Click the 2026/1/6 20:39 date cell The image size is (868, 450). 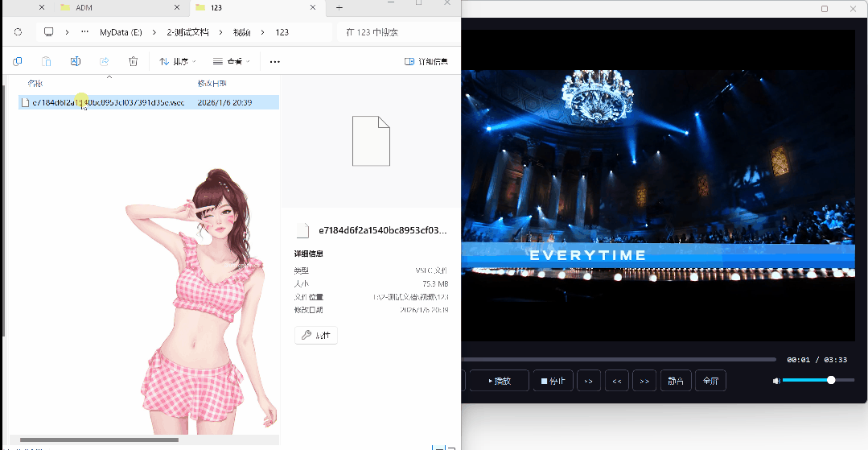click(224, 102)
